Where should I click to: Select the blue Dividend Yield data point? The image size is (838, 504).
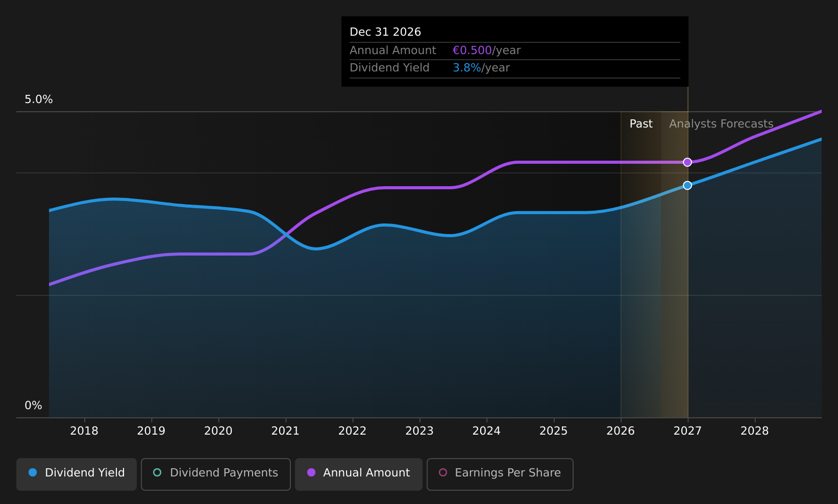(x=687, y=185)
